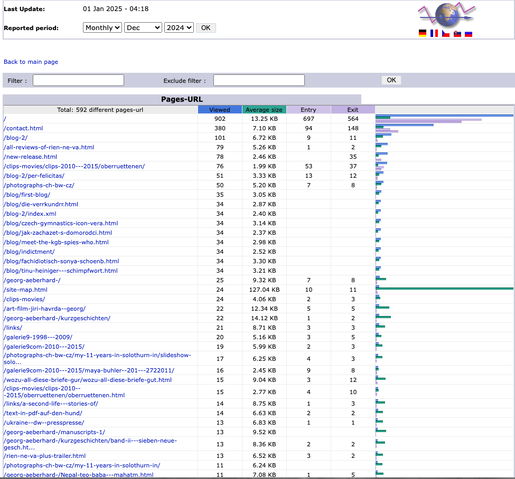515x479 pixels.
Task: Open the Dec month dropdown
Action: (143, 28)
